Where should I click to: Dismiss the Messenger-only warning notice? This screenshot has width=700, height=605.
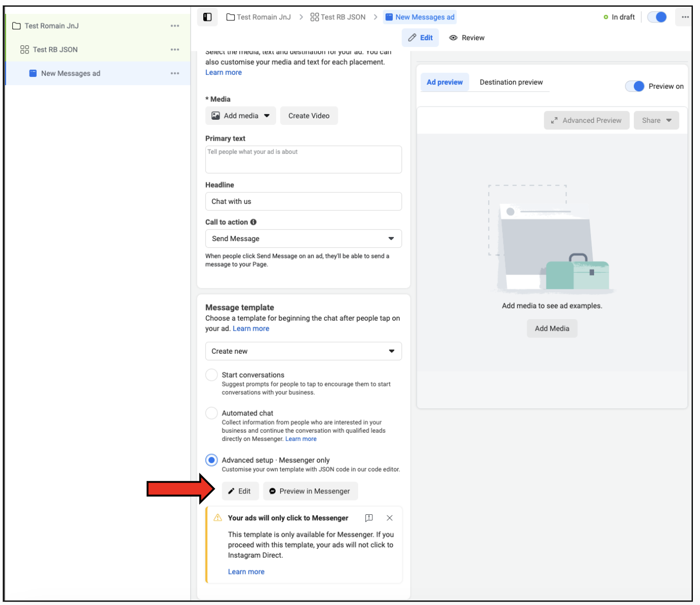pyautogui.click(x=389, y=518)
